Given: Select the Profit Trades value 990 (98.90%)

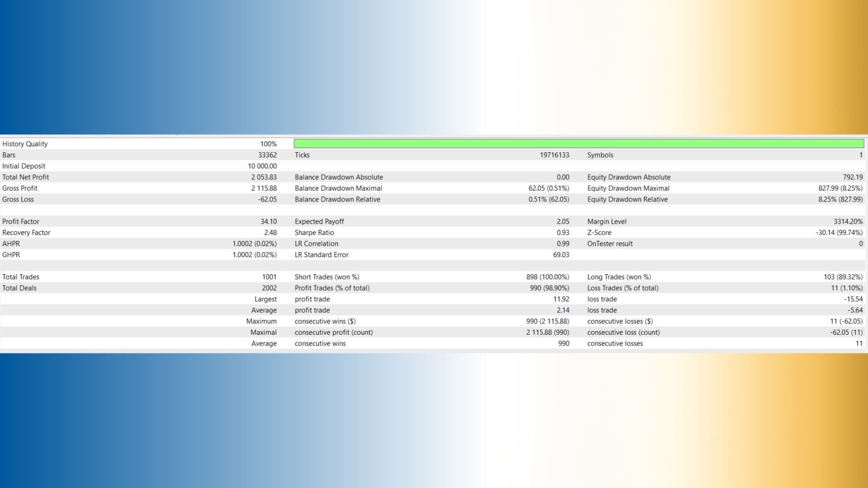Looking at the screenshot, I should point(549,288).
